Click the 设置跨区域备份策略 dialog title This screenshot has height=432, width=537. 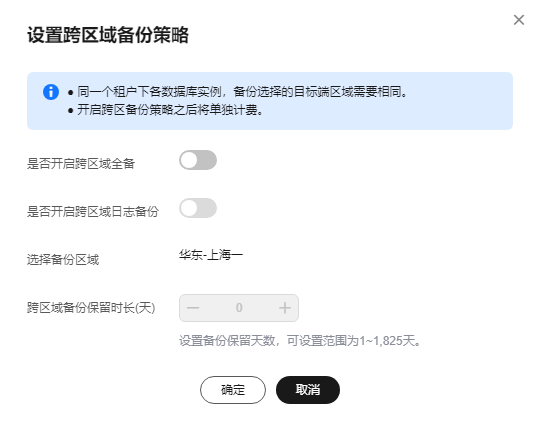click(108, 35)
